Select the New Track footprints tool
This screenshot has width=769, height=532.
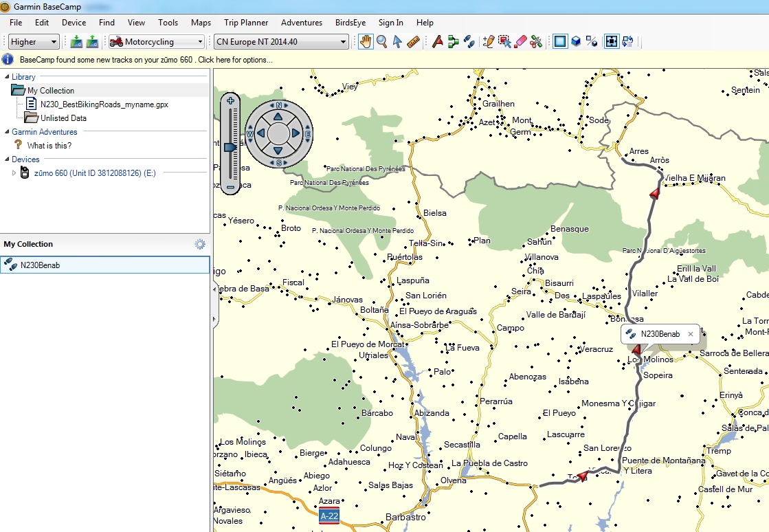click(x=469, y=42)
